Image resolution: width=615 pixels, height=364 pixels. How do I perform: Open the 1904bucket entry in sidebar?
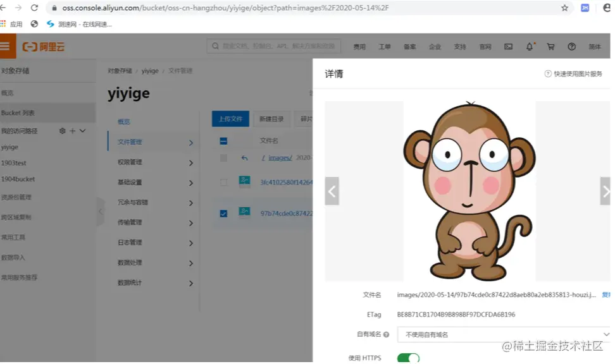coord(18,179)
